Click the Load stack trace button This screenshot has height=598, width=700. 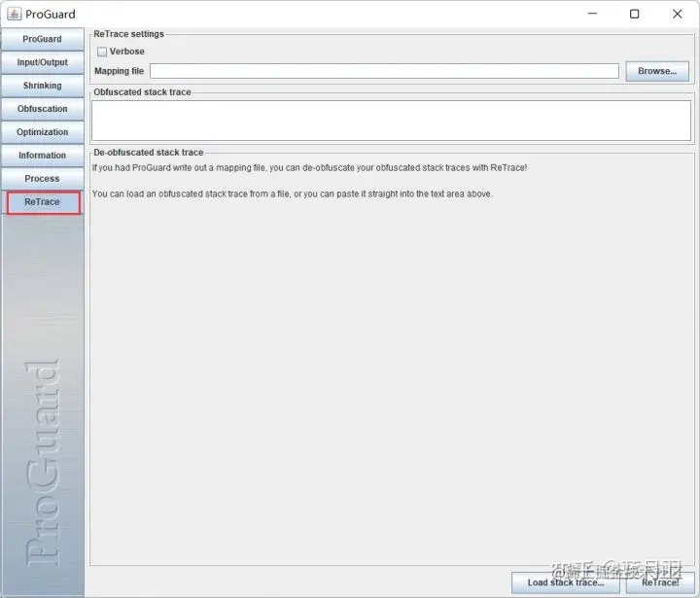coord(565,582)
